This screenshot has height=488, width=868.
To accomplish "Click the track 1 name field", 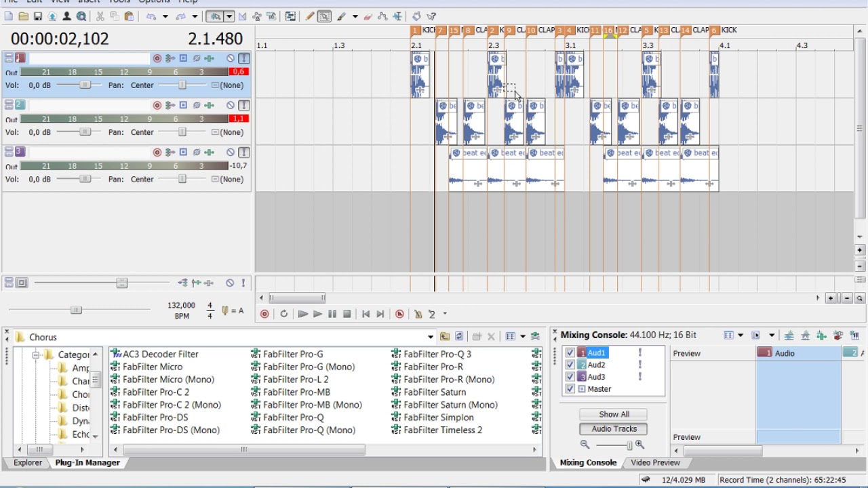I will [x=88, y=58].
